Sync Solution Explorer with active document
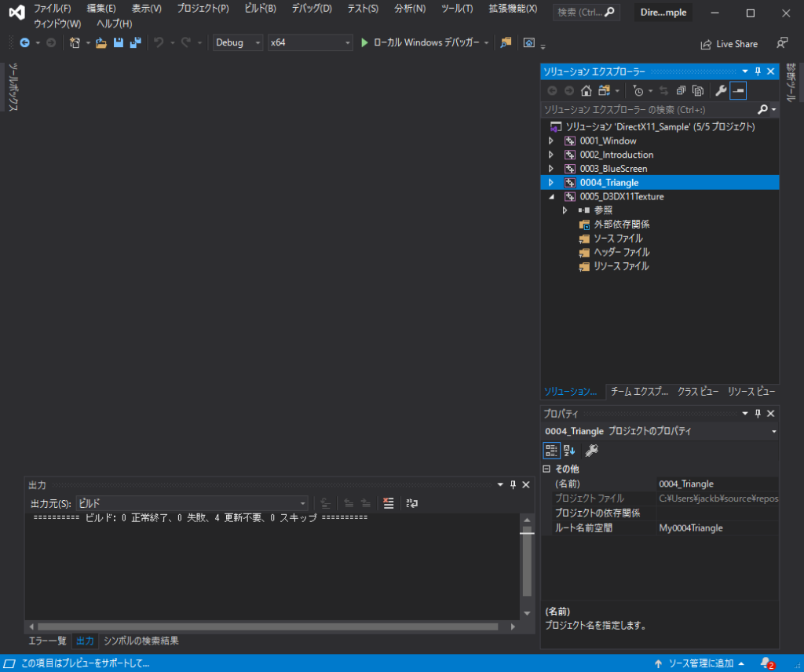This screenshot has width=804, height=672. click(x=664, y=90)
